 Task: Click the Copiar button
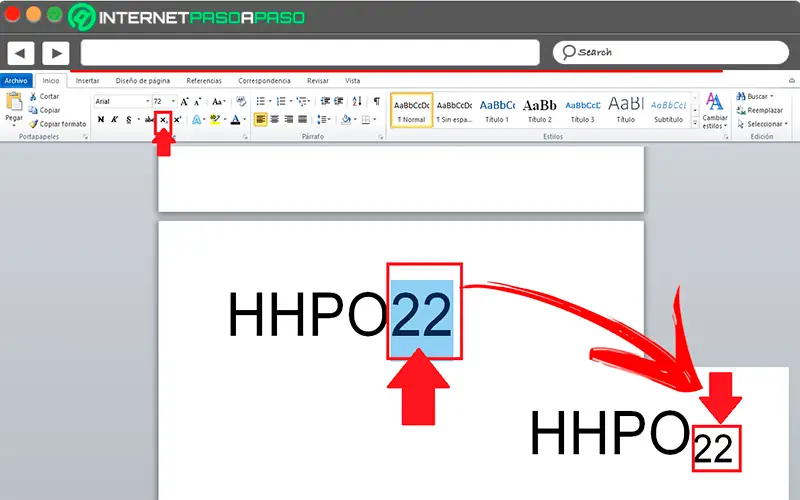coord(44,110)
